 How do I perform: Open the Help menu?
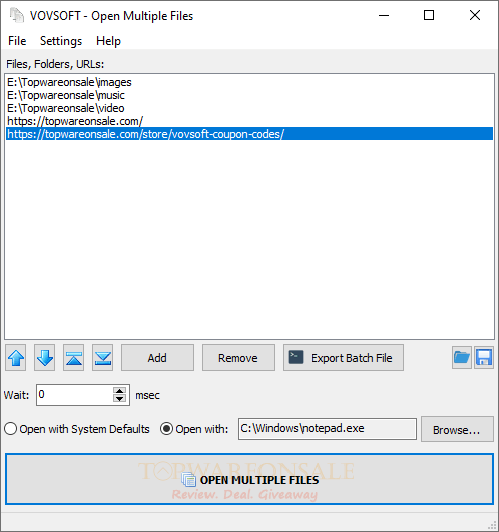[x=108, y=41]
